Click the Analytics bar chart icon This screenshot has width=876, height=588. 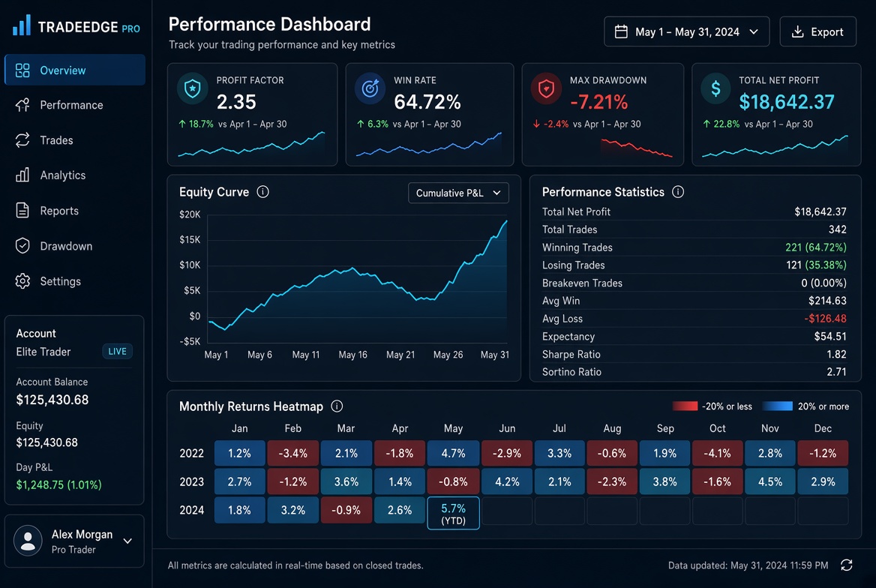[x=22, y=175]
